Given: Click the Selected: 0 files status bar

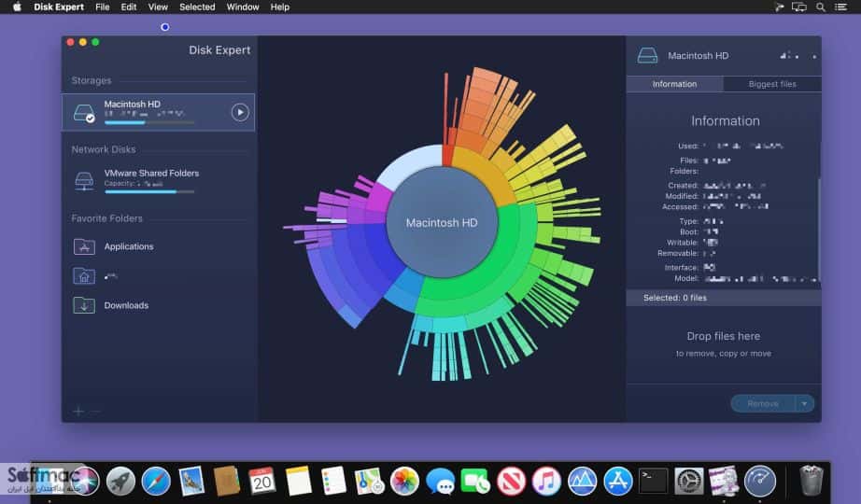Looking at the screenshot, I should click(724, 298).
